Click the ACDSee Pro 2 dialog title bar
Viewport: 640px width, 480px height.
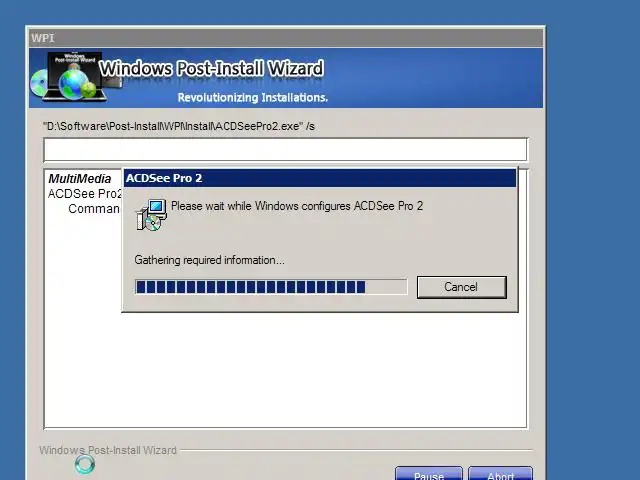320,178
